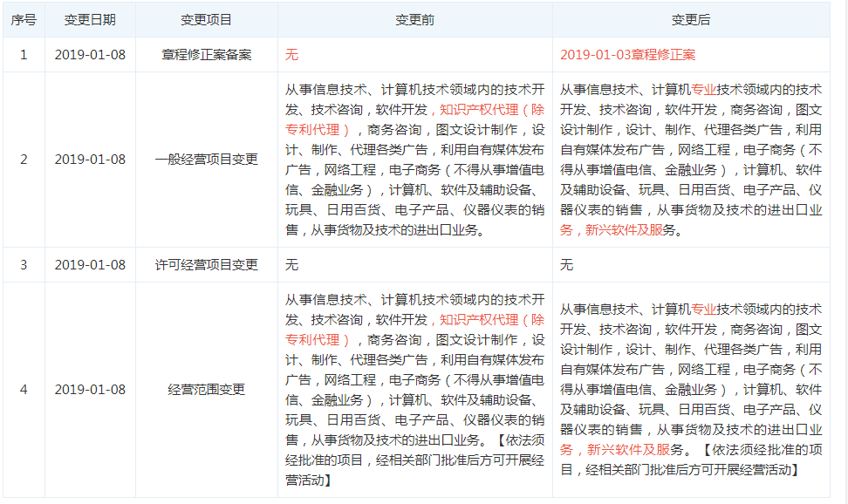848x504 pixels.
Task: Click the 序号 column header
Action: pos(24,19)
